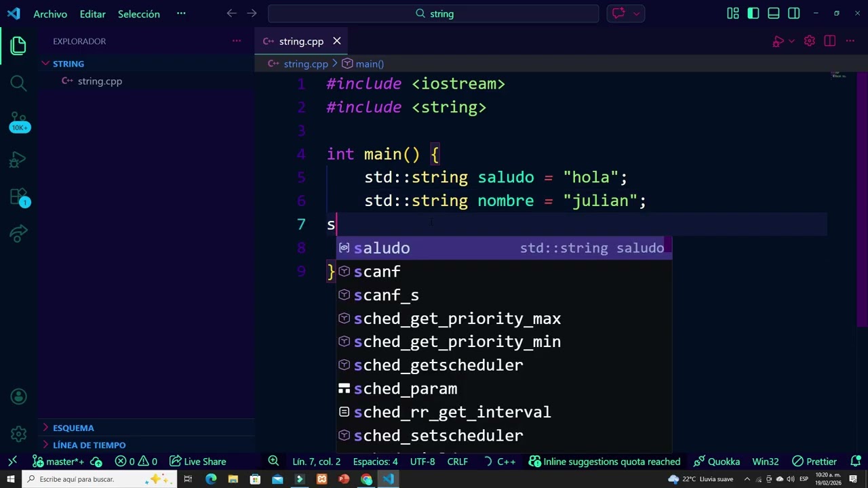Open the Manage gear in activity bar

[18, 434]
